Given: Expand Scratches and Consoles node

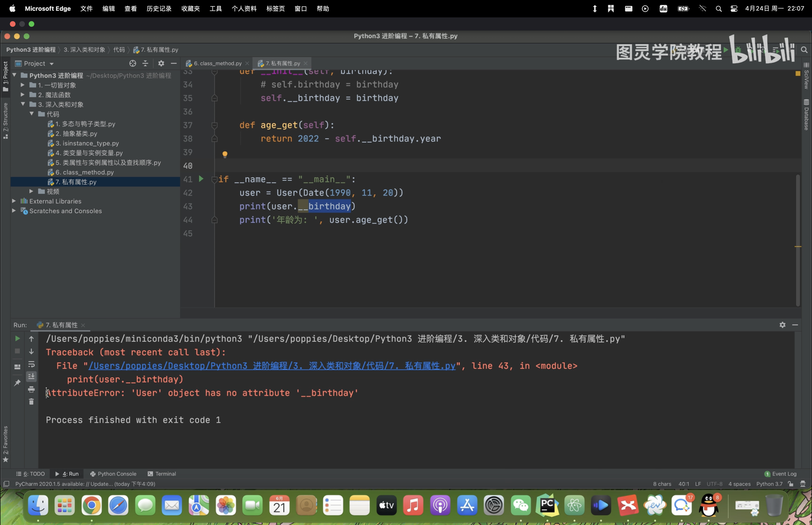Looking at the screenshot, I should tap(14, 211).
